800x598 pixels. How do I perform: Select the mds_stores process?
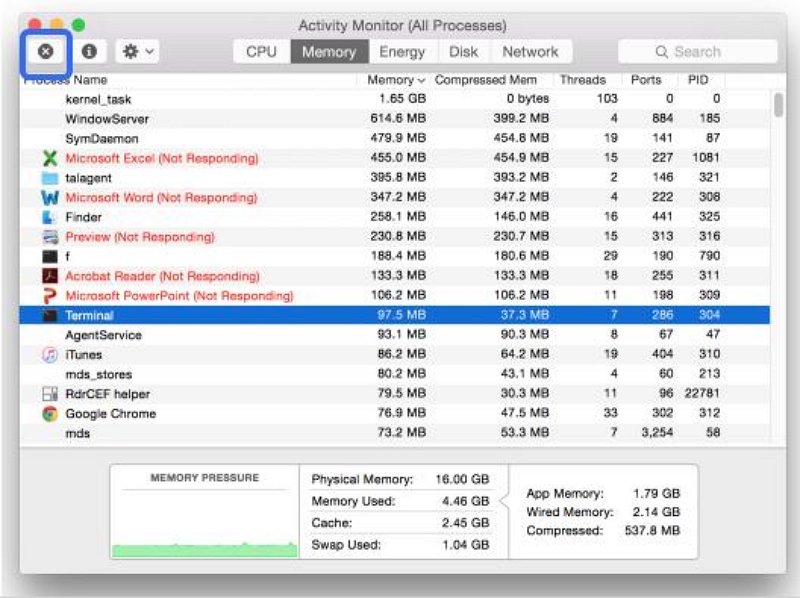[x=98, y=375]
